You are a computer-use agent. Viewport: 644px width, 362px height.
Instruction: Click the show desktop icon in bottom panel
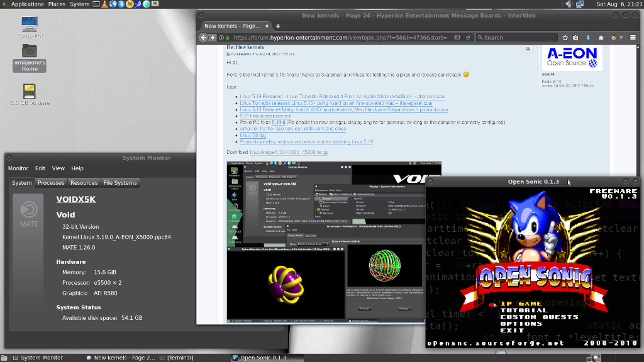[x=4, y=358]
